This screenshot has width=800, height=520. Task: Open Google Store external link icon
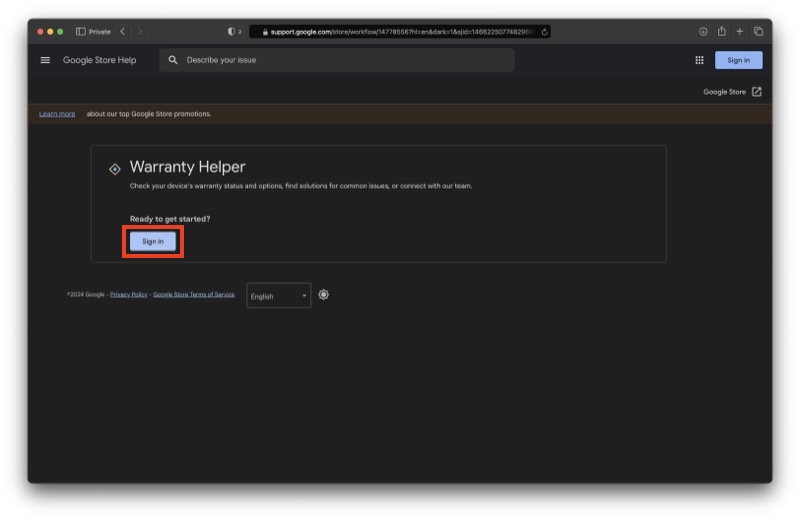(757, 92)
